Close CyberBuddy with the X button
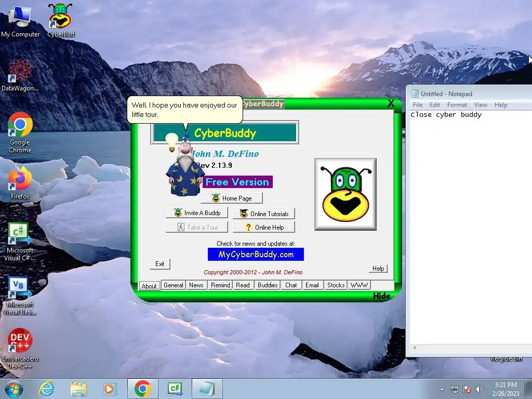532x399 pixels. [x=391, y=103]
